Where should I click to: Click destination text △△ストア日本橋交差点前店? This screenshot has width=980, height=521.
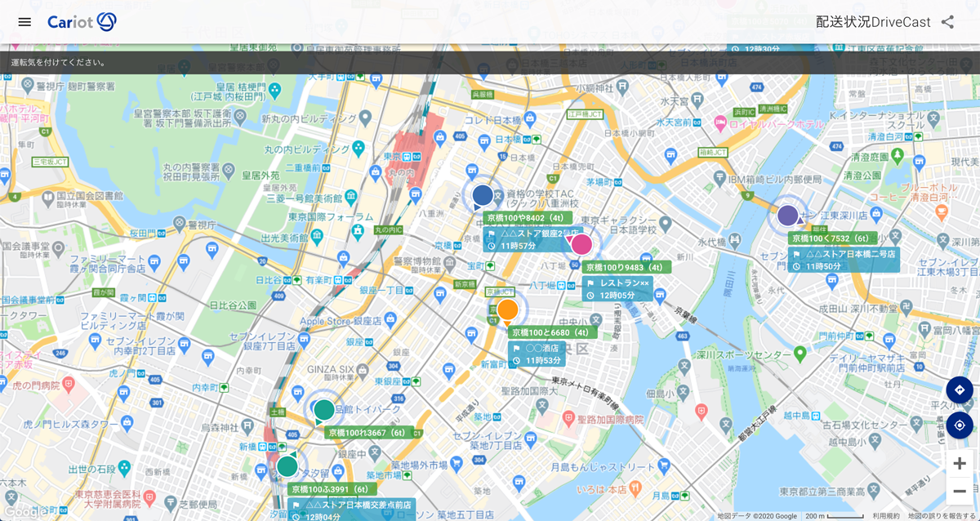coord(359,505)
